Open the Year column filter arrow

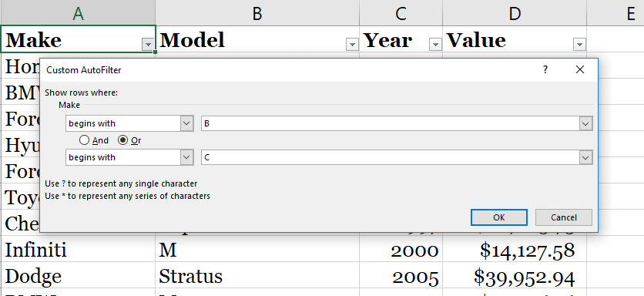point(435,45)
